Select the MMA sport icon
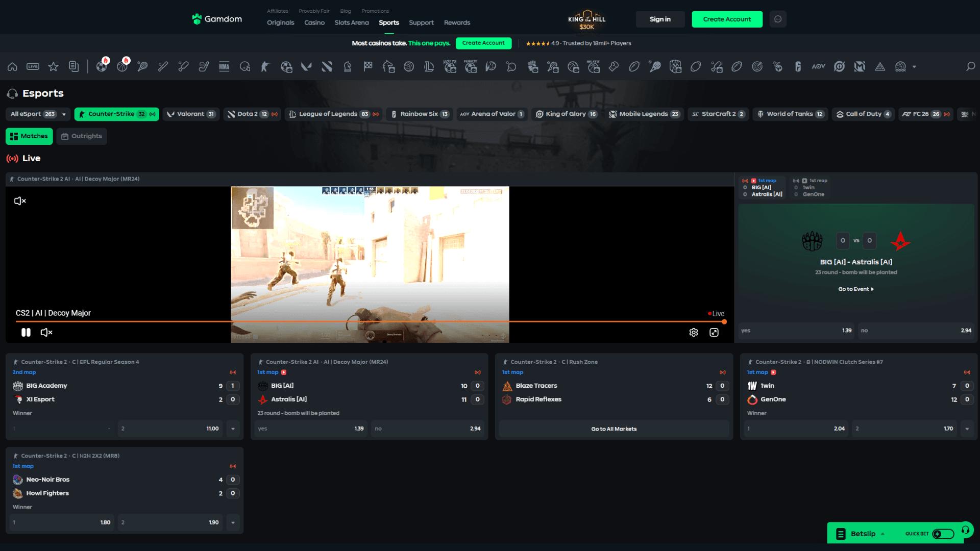 tap(224, 67)
